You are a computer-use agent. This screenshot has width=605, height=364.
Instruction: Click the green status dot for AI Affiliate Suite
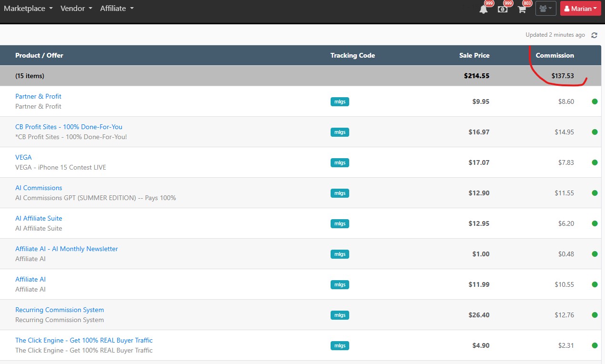[595, 223]
